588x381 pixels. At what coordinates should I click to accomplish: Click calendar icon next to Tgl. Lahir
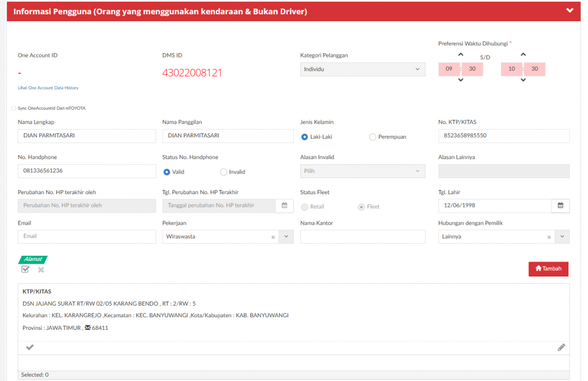pyautogui.click(x=560, y=205)
